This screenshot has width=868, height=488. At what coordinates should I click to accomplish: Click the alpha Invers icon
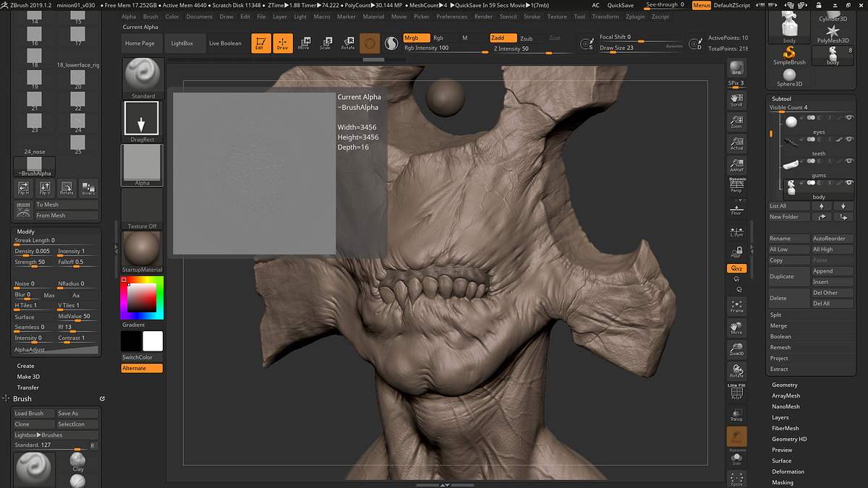pos(88,189)
